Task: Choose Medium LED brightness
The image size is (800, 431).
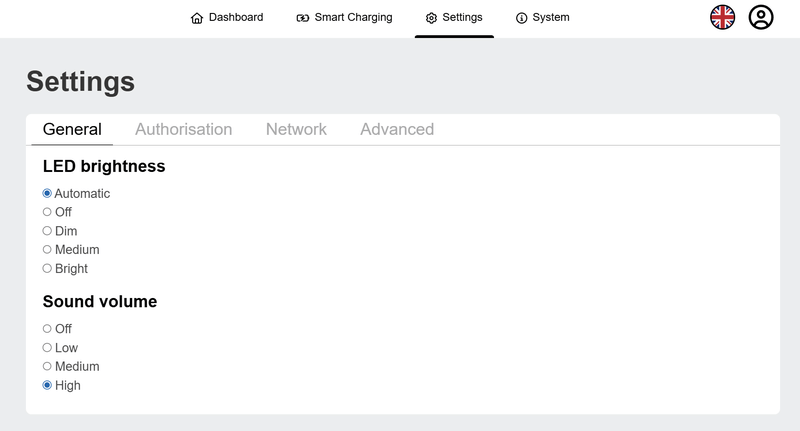Action: (47, 249)
